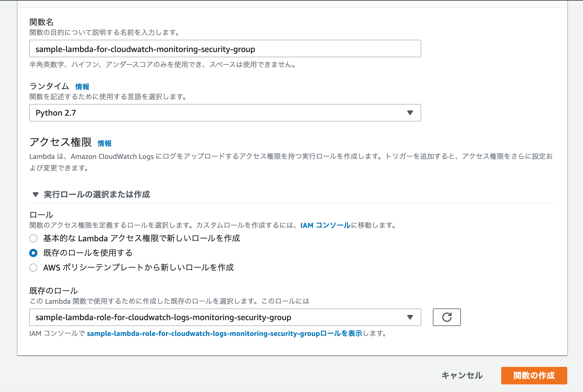Open the existing role dropdown
The width and height of the screenshot is (583, 392).
pyautogui.click(x=225, y=317)
